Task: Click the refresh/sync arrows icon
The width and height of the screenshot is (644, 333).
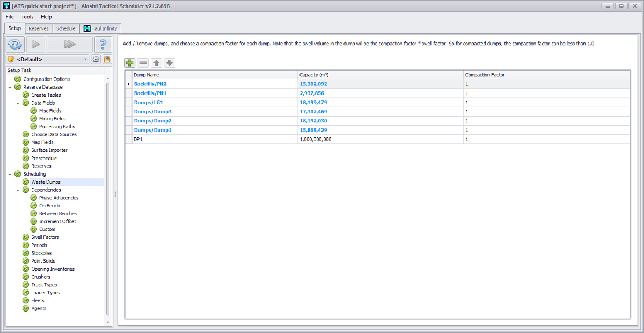Action: click(16, 44)
